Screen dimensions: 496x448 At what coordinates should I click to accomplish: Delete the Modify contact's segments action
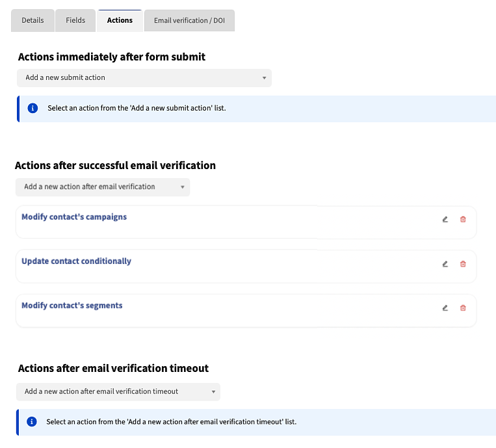463,308
